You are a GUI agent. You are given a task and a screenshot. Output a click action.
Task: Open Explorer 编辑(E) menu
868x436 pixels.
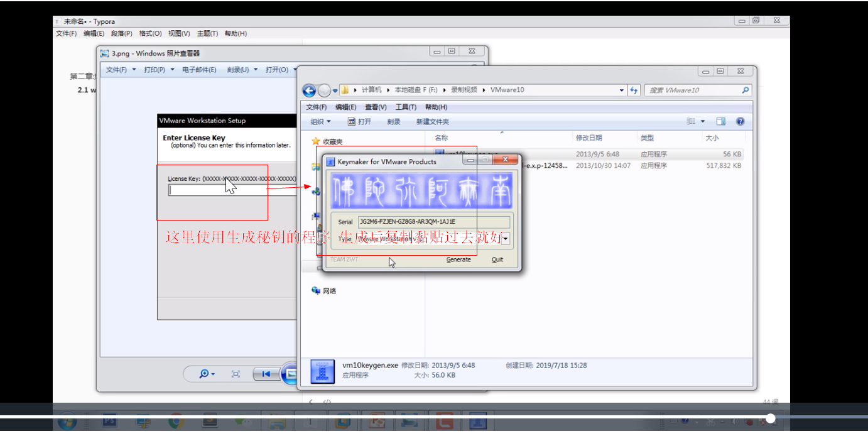click(345, 107)
